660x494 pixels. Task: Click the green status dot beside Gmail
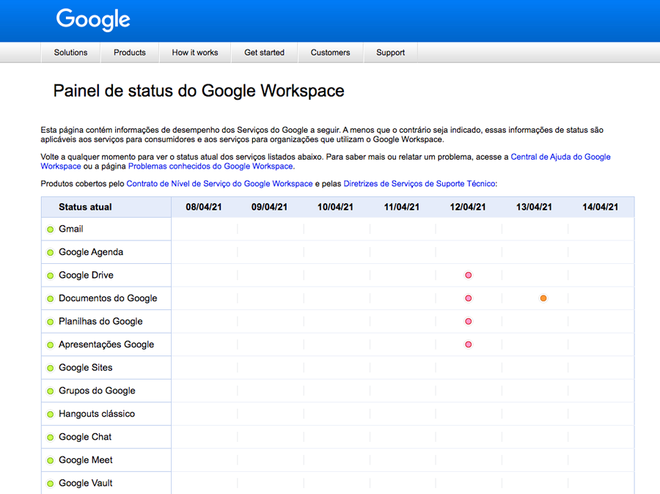click(51, 229)
